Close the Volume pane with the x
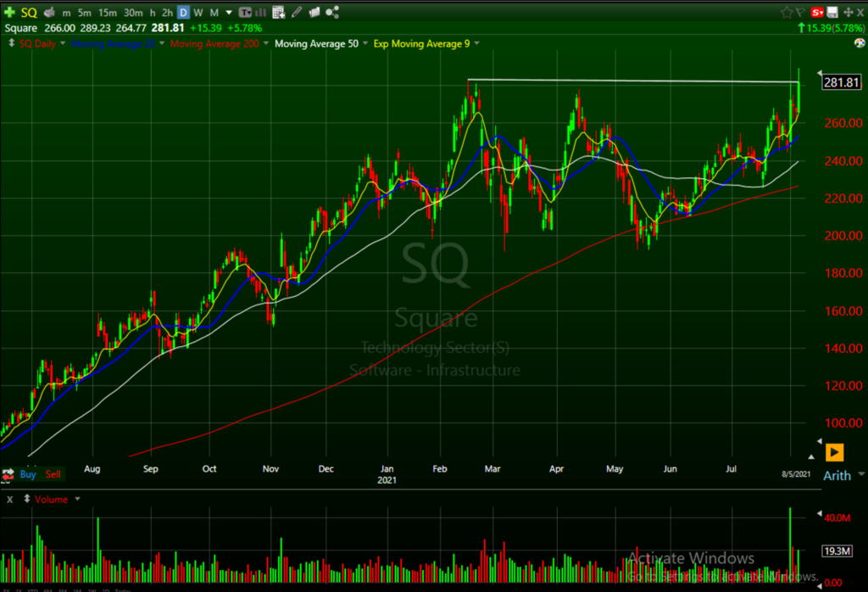 (x=10, y=500)
